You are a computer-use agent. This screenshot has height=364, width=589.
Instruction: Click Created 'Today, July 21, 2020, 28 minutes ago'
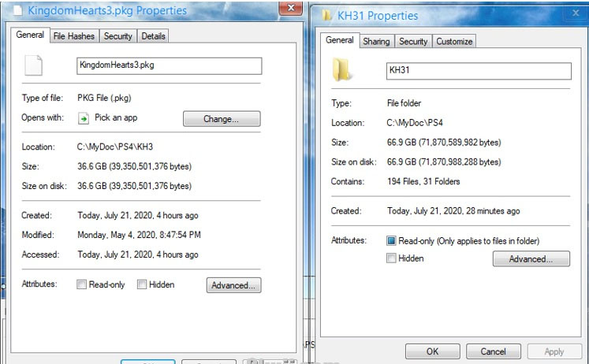[453, 211]
